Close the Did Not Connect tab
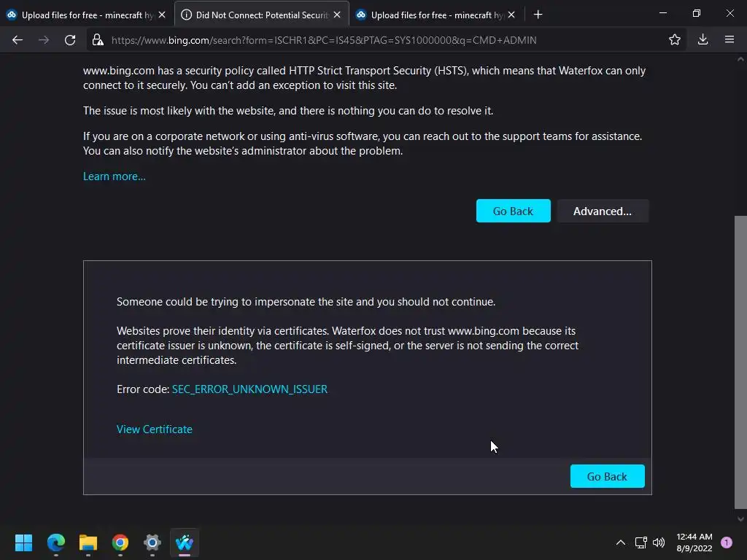Viewport: 747px width, 560px height. [337, 15]
